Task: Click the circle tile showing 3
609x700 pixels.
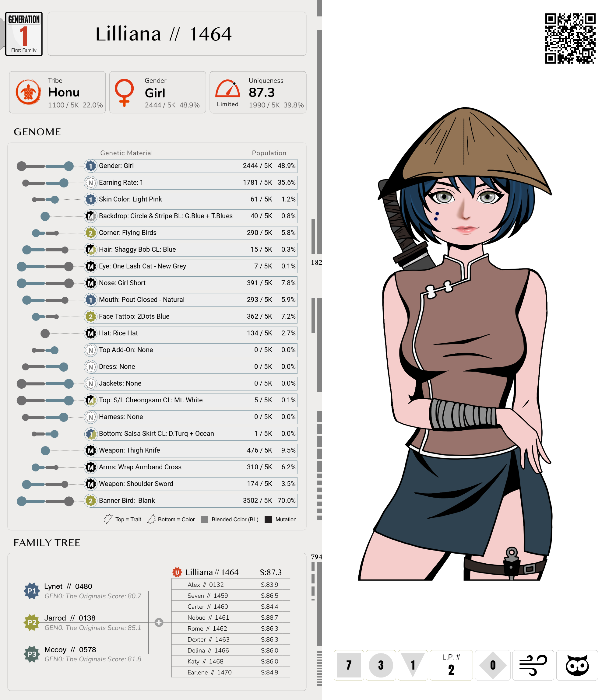Action: 381,665
